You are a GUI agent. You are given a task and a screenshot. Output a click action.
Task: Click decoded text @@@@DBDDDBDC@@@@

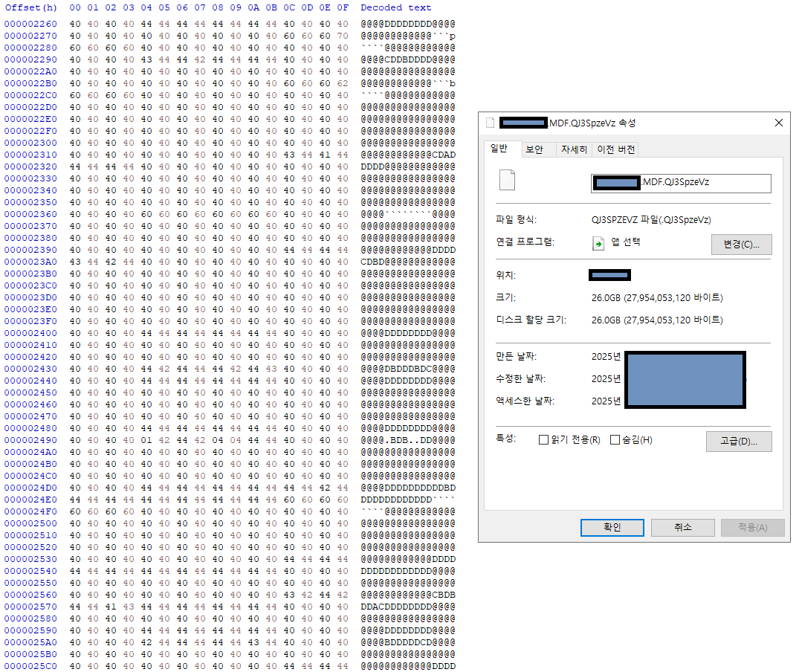point(408,369)
